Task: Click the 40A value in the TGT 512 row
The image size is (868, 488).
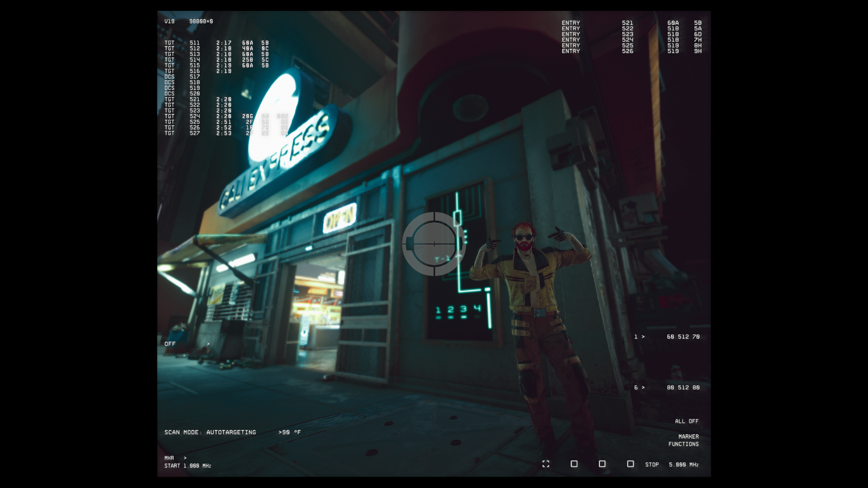Action: click(247, 48)
